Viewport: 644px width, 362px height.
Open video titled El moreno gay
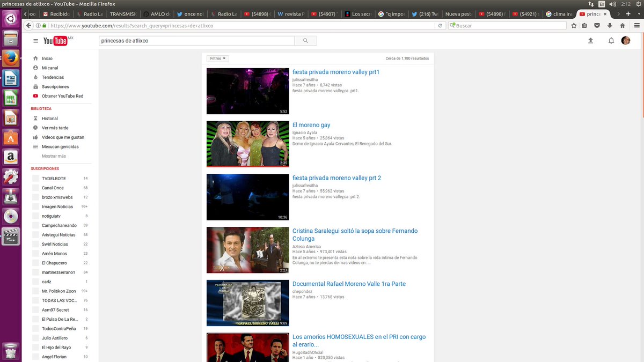(311, 125)
